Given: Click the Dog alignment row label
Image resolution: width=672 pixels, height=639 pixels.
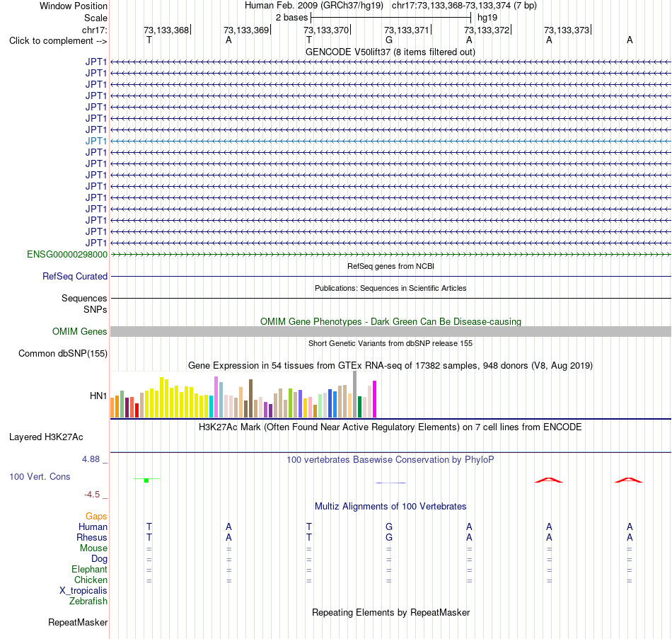Looking at the screenshot, I should [99, 559].
